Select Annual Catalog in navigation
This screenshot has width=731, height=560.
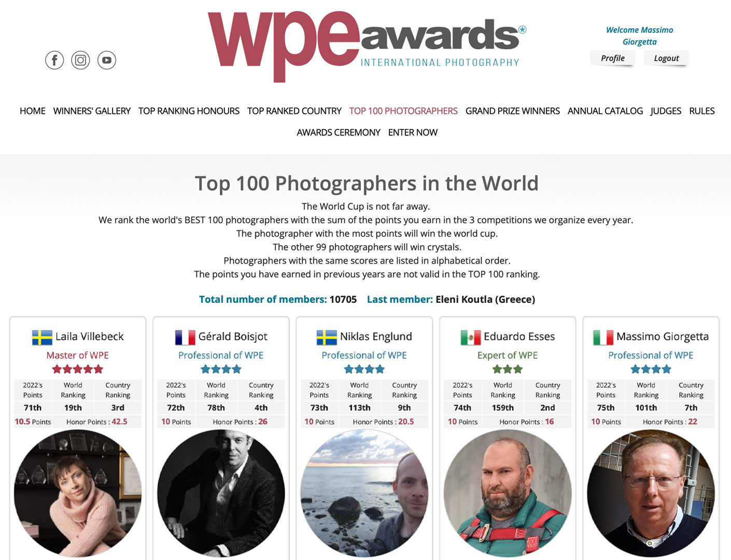[x=605, y=111]
